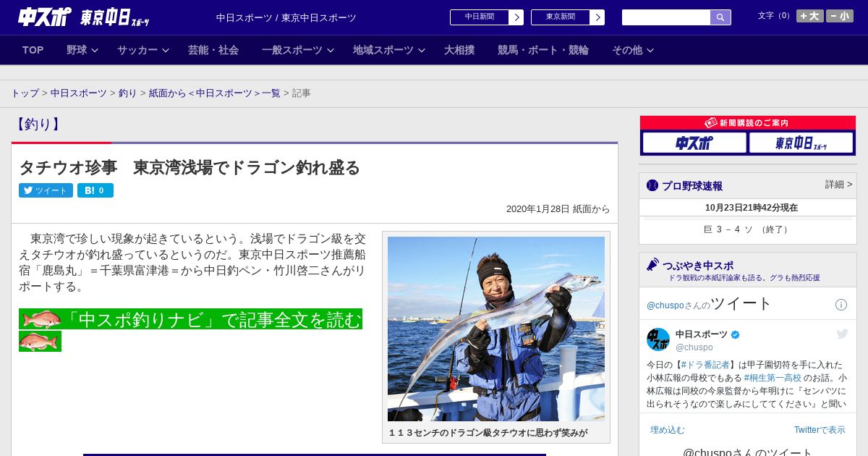Click the 中スポ 東京中日スポーツ site logo
The height and width of the screenshot is (456, 868).
pos(83,17)
